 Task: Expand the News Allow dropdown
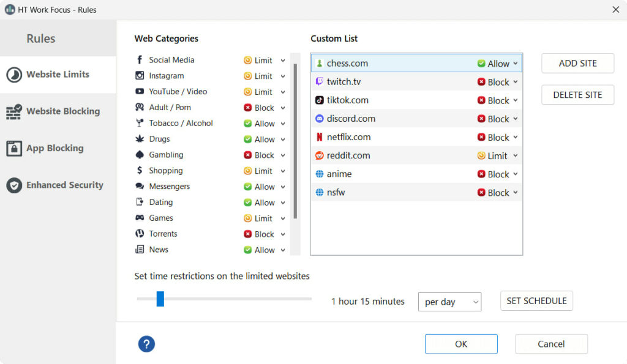point(265,250)
